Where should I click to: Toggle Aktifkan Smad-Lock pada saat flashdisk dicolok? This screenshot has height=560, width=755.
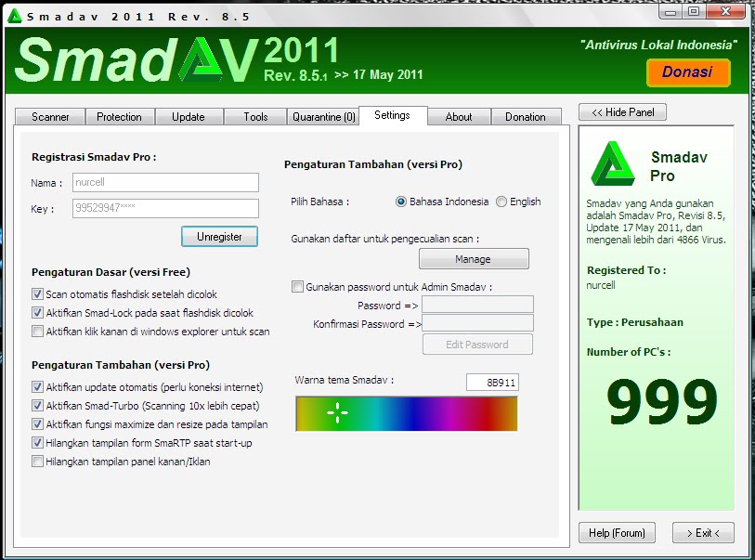click(37, 312)
